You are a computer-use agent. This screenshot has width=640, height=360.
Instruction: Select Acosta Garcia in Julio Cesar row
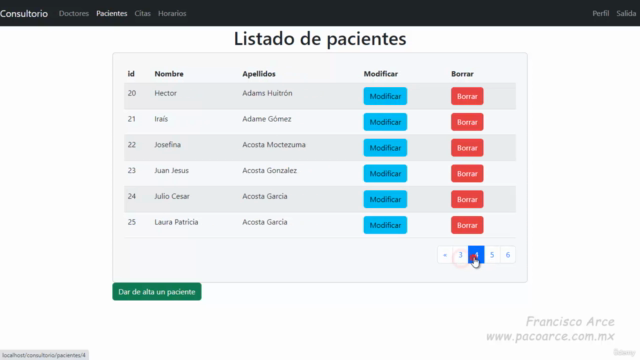pos(265,196)
